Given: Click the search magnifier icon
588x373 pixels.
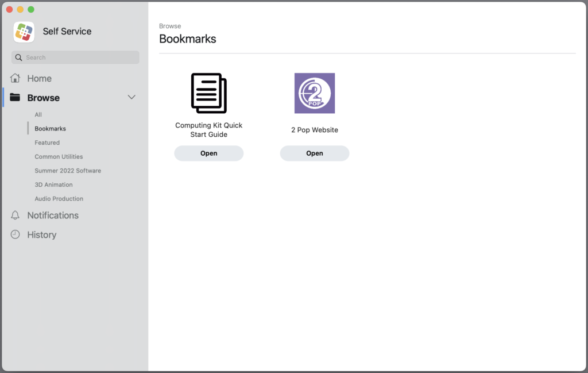Looking at the screenshot, I should (18, 57).
